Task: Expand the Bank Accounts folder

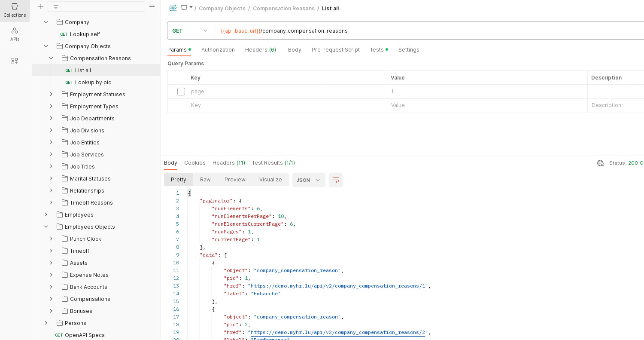Action: point(51,287)
